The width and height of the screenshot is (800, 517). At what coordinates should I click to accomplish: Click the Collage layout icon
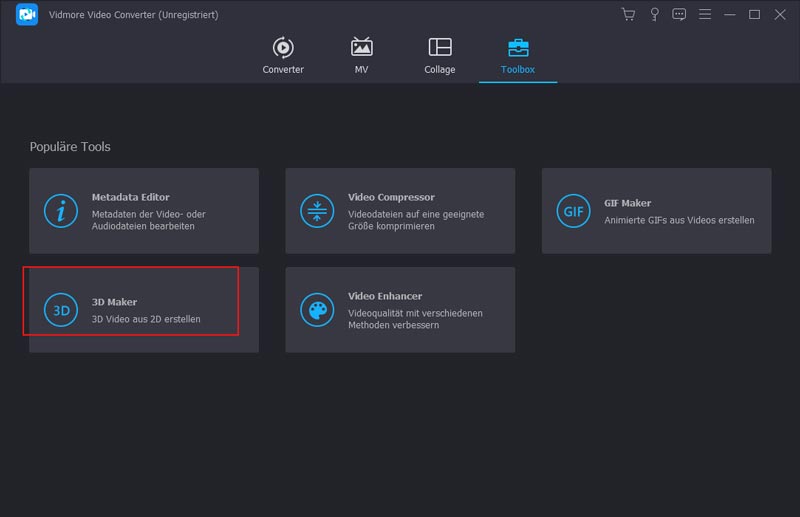click(440, 47)
